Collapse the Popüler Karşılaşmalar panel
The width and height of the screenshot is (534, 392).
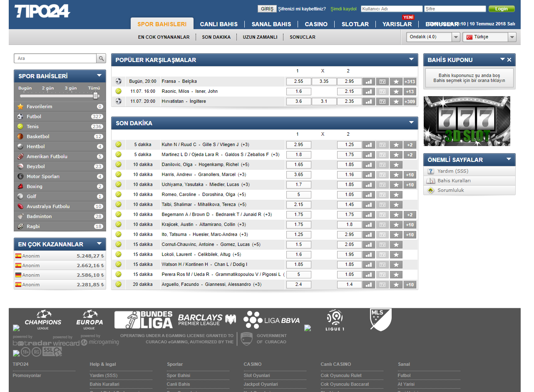point(411,59)
